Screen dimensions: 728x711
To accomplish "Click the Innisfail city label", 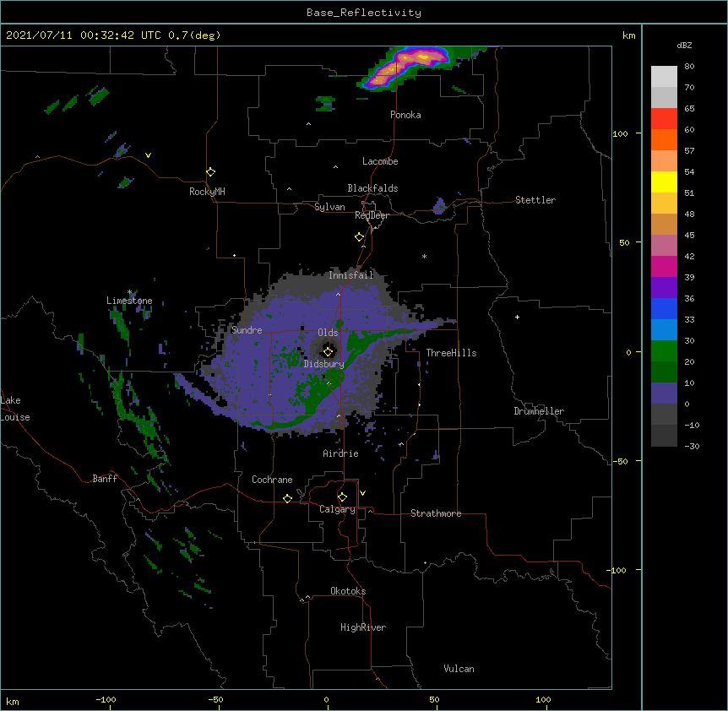I will [351, 275].
